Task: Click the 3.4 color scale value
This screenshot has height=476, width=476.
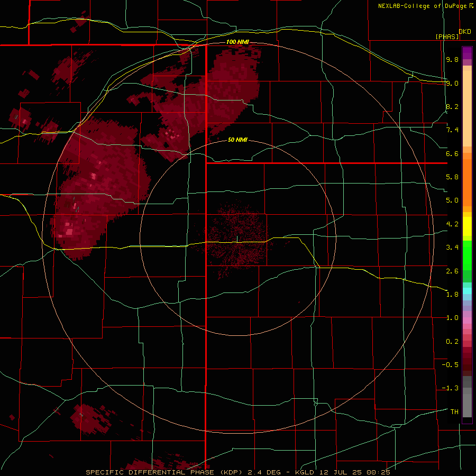Action: pos(452,248)
